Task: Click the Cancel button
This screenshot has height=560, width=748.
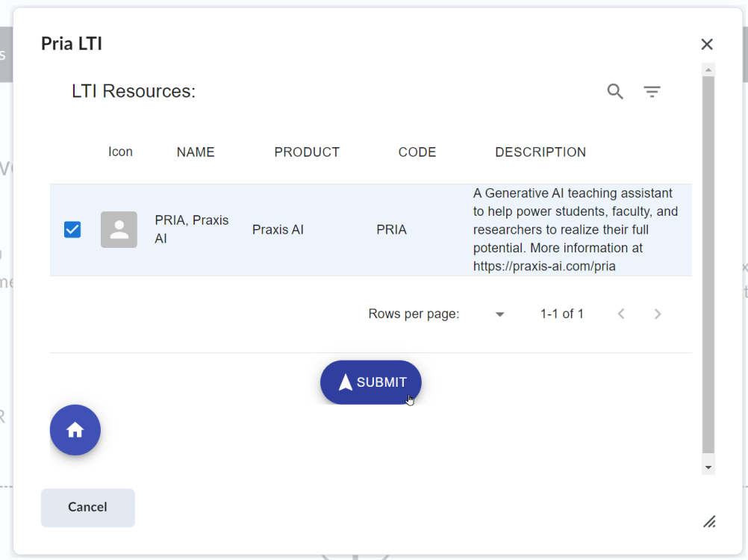Action: click(88, 508)
